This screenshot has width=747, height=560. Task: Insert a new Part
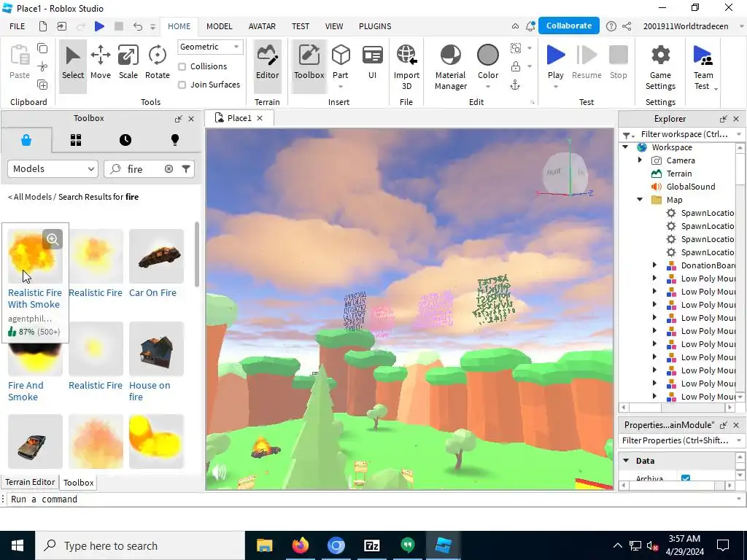341,61
